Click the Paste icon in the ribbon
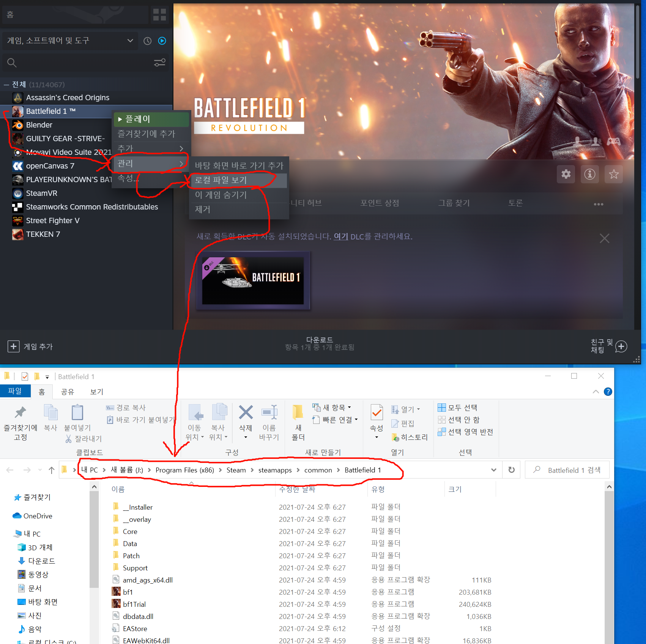646x644 pixels. [77, 412]
